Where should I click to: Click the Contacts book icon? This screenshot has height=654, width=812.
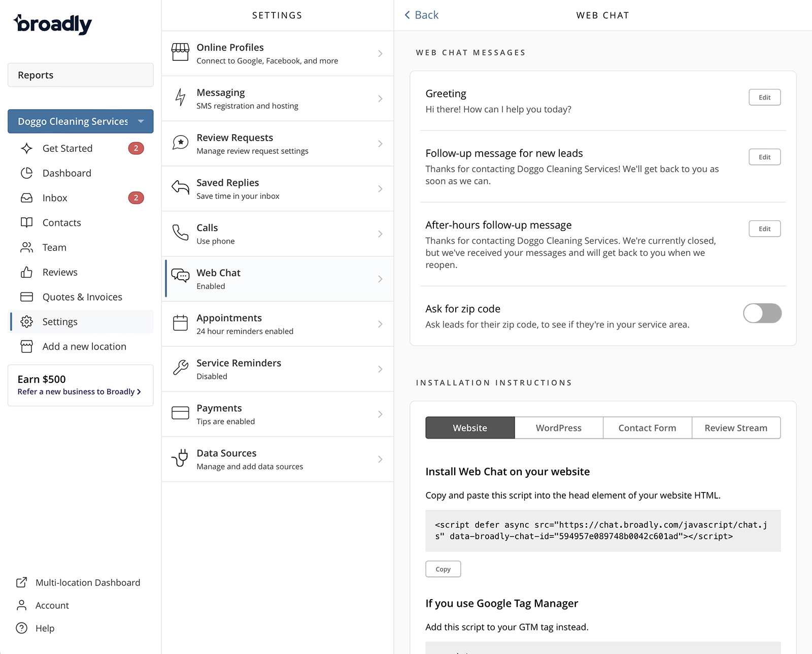coord(27,222)
